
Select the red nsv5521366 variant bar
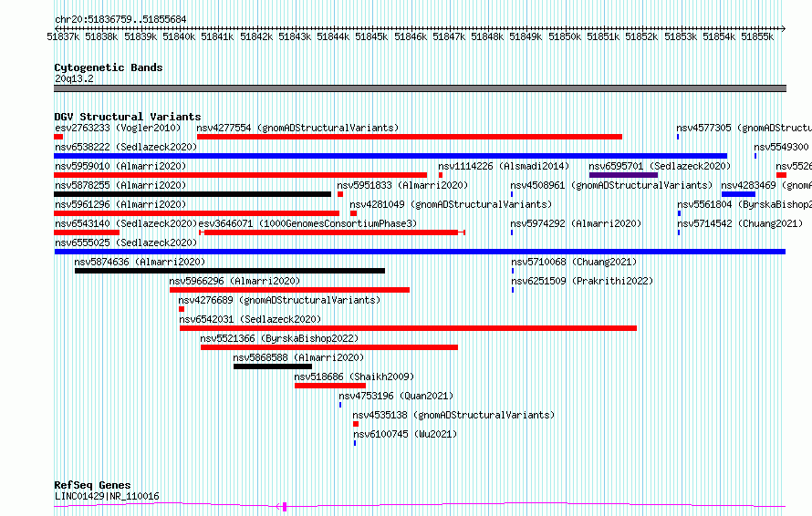(329, 347)
